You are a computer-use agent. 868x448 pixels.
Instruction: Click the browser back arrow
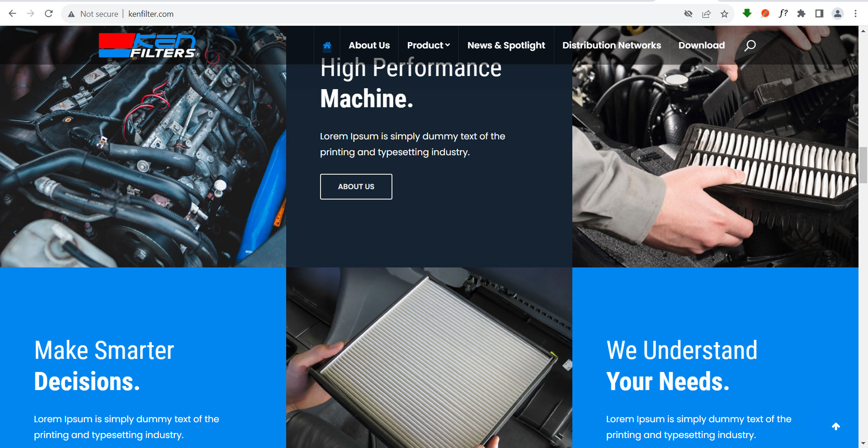12,14
